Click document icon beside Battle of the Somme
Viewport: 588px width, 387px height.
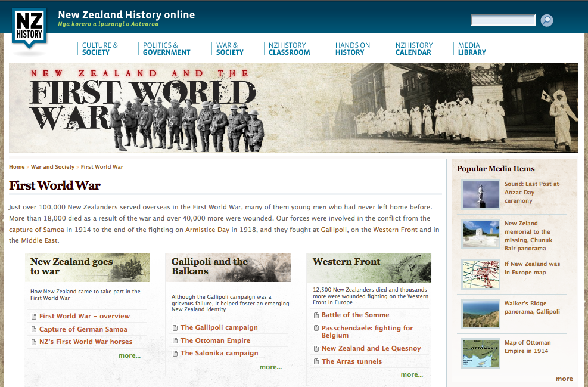316,315
